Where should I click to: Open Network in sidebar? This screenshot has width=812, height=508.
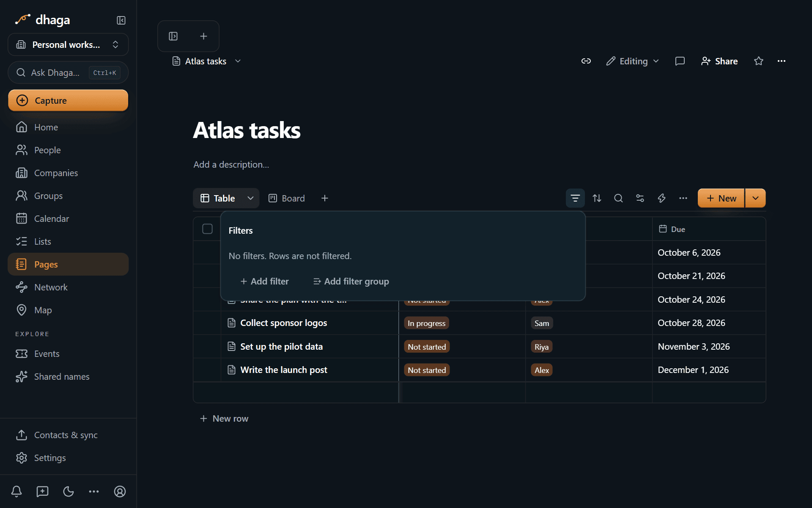[x=68, y=287]
